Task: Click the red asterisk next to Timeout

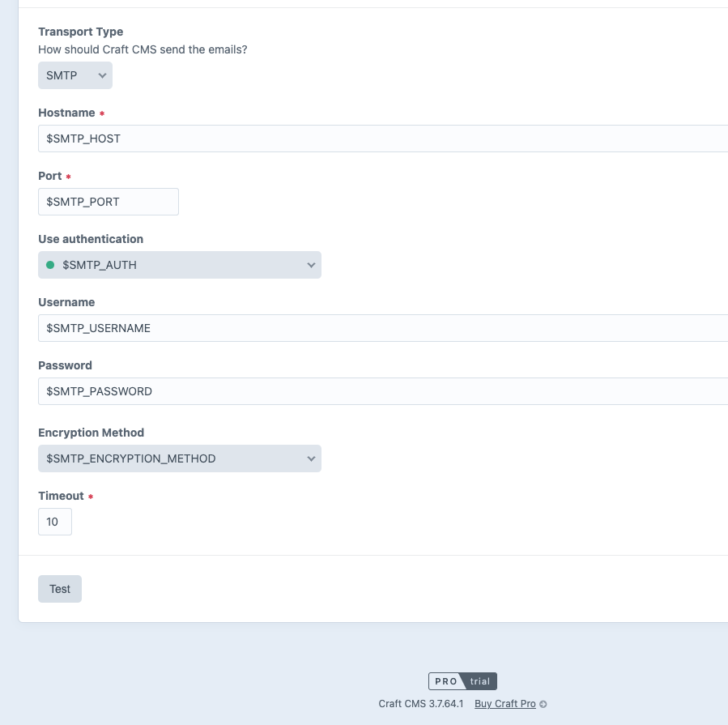Action: click(x=90, y=496)
